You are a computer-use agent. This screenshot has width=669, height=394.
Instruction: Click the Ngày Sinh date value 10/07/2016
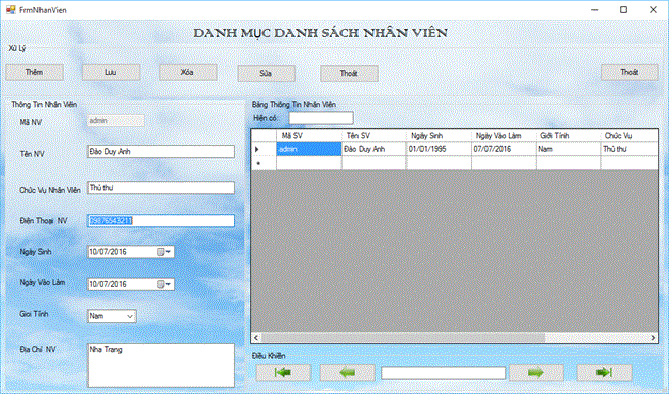pos(108,252)
